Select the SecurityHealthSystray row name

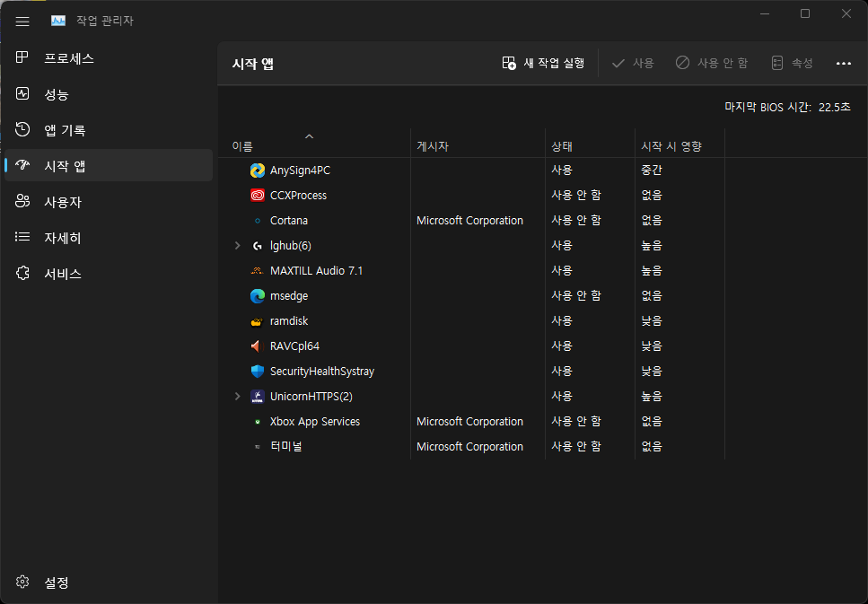click(x=322, y=372)
